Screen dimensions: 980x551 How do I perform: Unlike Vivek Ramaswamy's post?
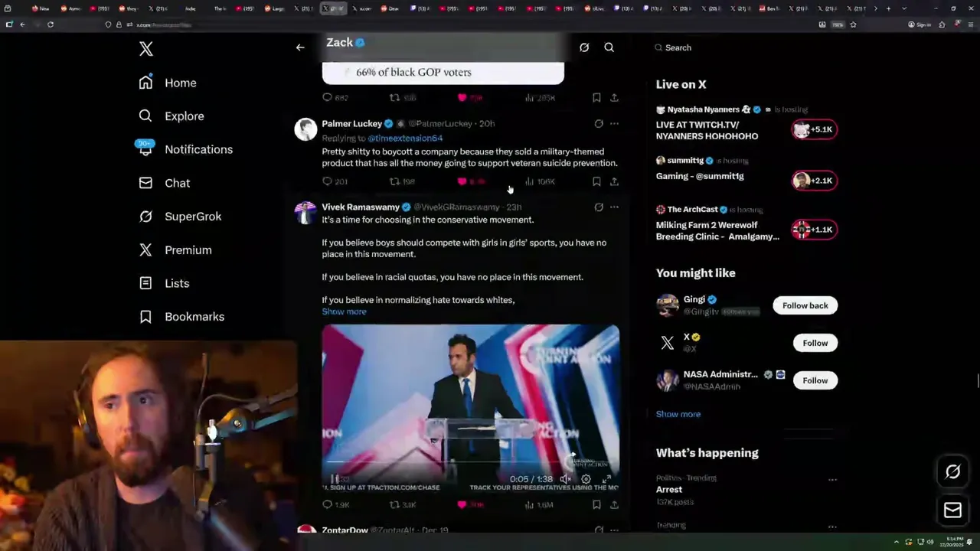tap(471, 505)
